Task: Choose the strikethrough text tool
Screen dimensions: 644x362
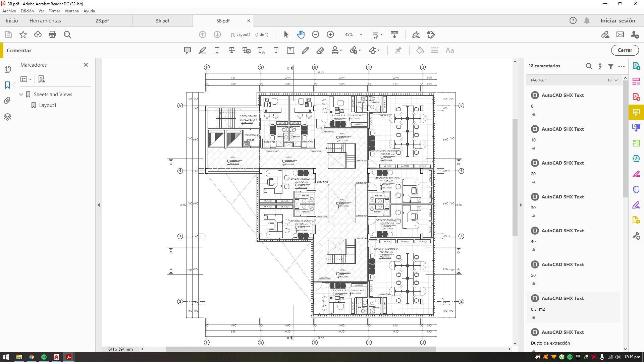Action: tap(232, 50)
